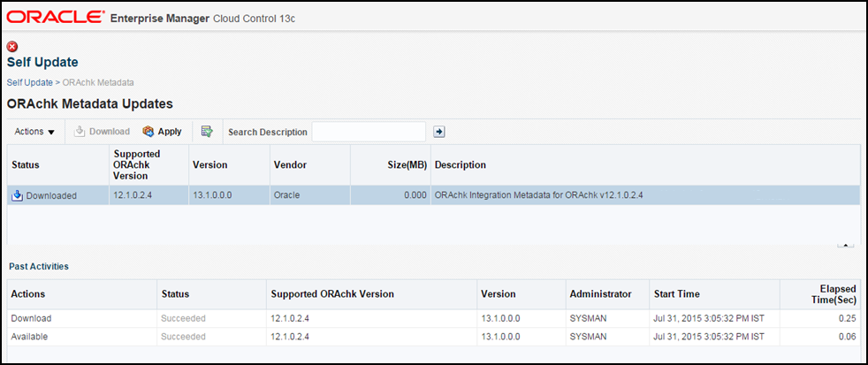Sort by Supported ORAchk Version upper header
The image size is (868, 365).
(x=148, y=165)
